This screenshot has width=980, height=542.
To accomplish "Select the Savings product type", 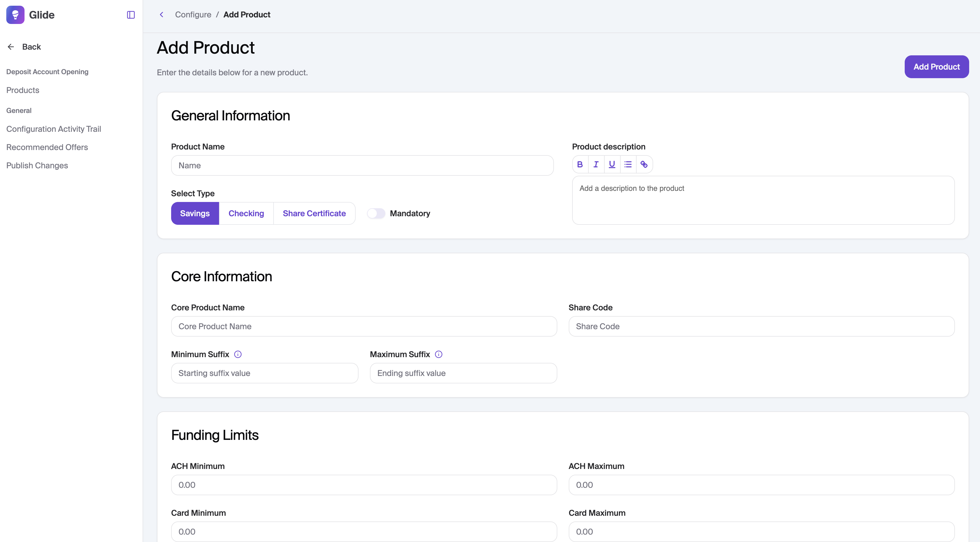I will [x=195, y=214].
